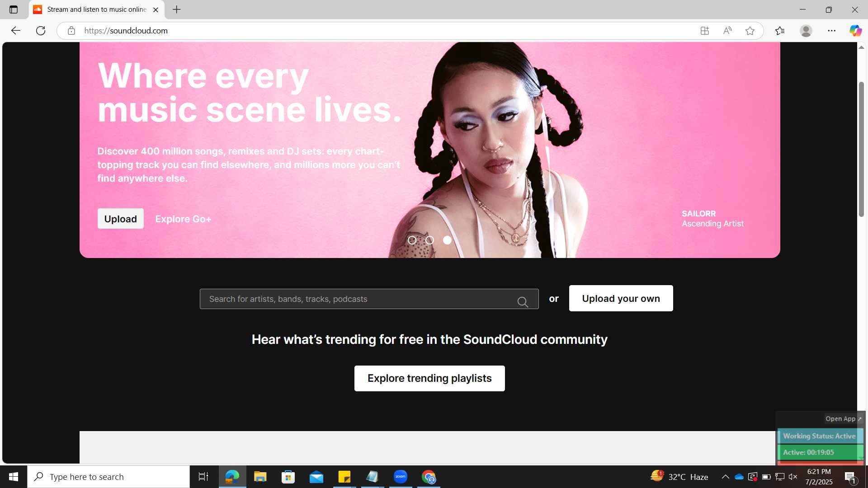The width and height of the screenshot is (868, 488).
Task: Click Open App in tracker widget
Action: coord(843,419)
